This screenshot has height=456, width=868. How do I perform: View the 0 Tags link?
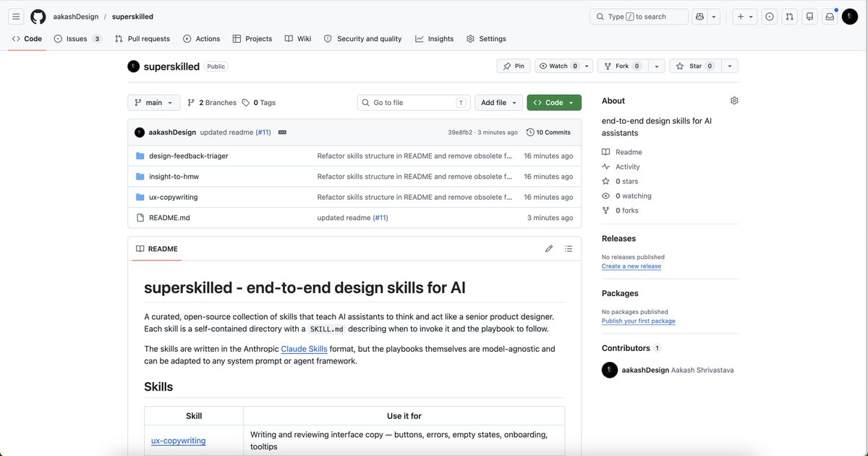(258, 103)
